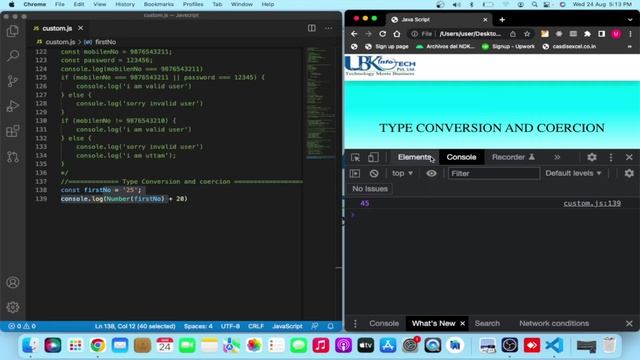640x360 pixels.
Task: Select the drawer What's New tab
Action: [433, 324]
